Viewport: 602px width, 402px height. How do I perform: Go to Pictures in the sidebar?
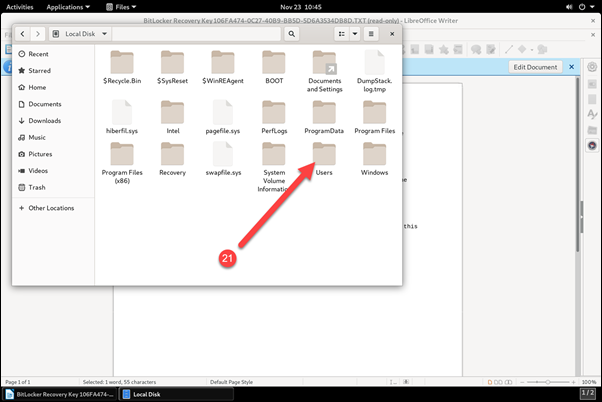53,154
